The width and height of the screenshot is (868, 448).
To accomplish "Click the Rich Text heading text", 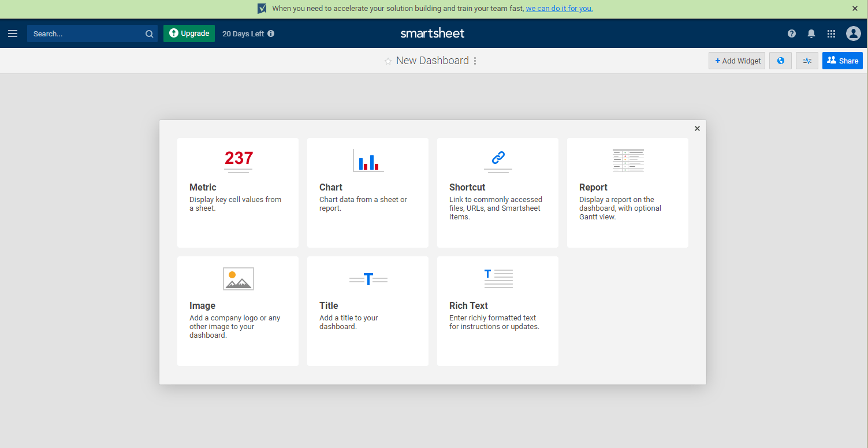I will 468,306.
